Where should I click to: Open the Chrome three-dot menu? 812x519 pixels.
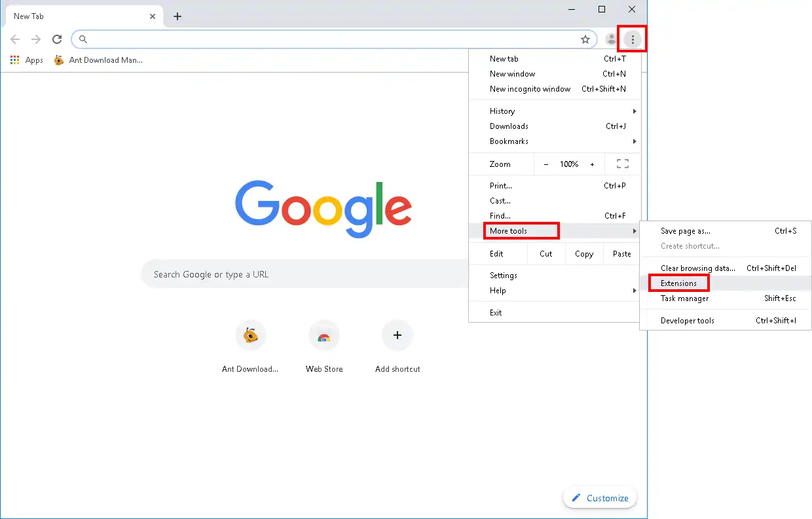pyautogui.click(x=633, y=39)
